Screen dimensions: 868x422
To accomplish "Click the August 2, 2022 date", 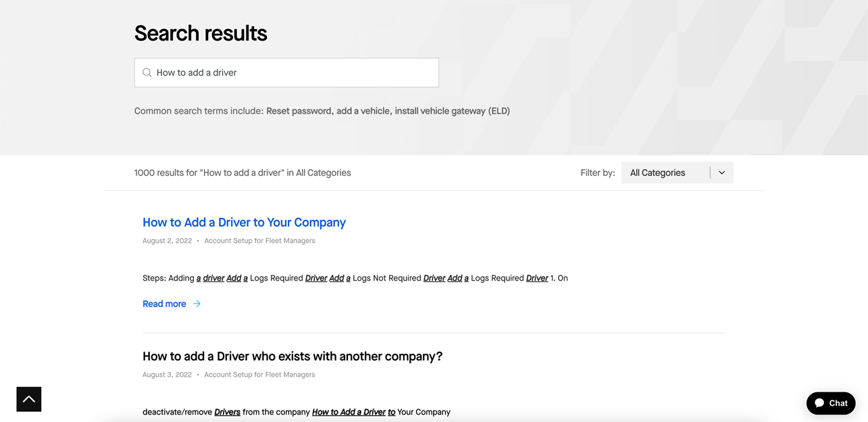I will [167, 241].
